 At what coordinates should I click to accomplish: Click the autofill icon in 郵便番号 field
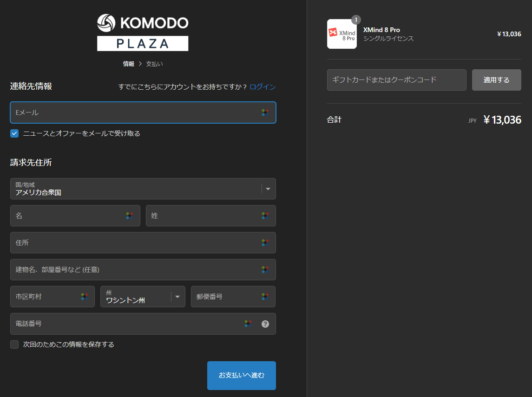coord(265,297)
